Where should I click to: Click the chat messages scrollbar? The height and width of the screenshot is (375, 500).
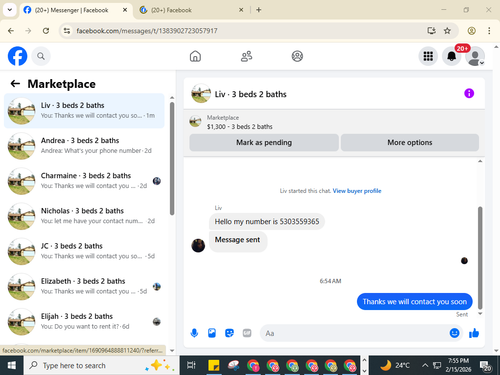pos(480,257)
